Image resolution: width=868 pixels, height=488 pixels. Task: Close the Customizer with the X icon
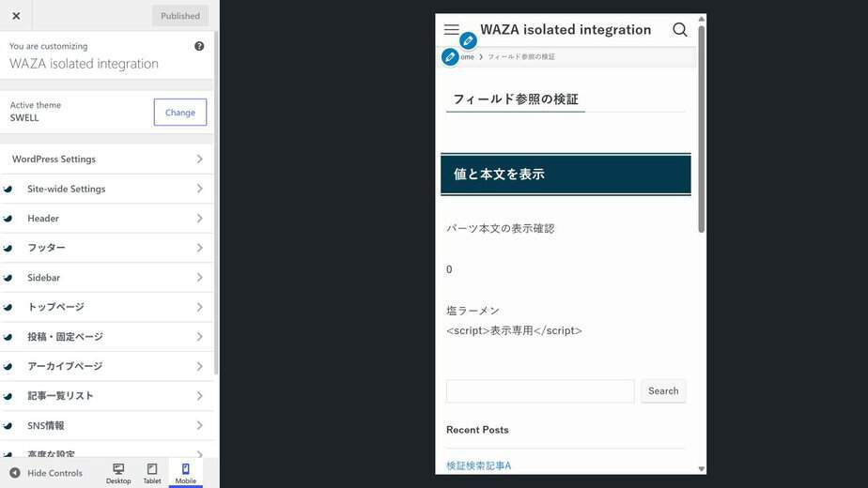16,16
